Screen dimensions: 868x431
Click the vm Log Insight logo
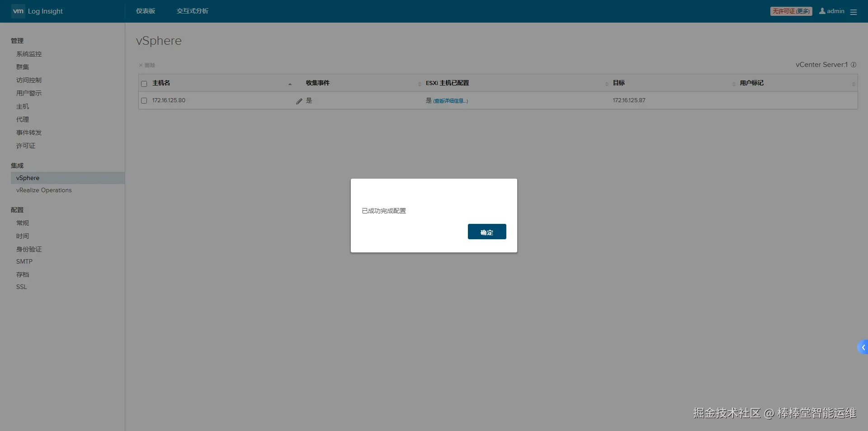37,11
